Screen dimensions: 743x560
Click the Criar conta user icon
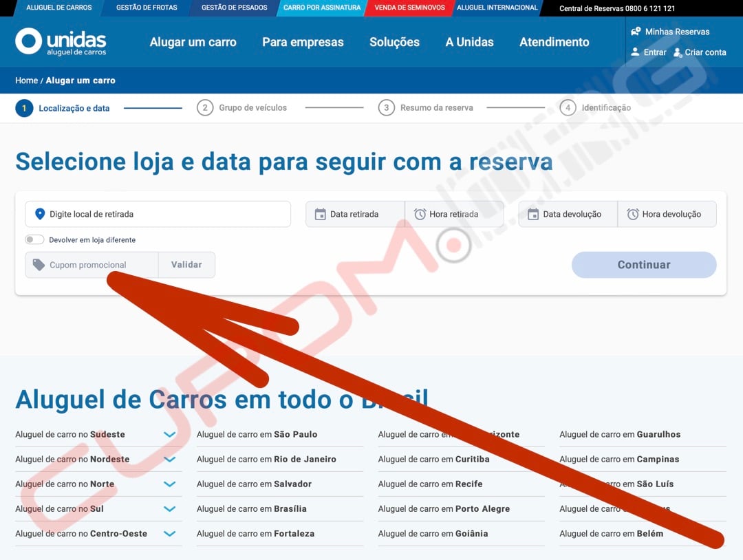point(678,52)
